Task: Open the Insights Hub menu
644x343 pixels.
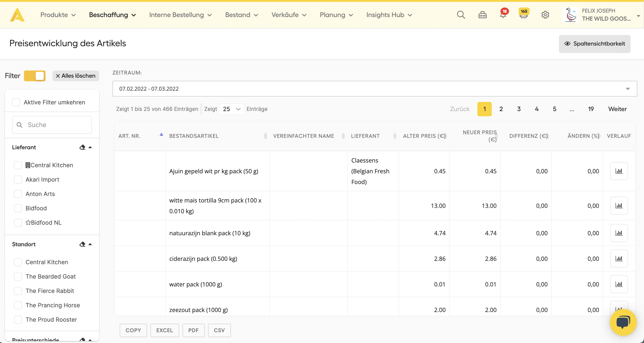Action: (389, 15)
